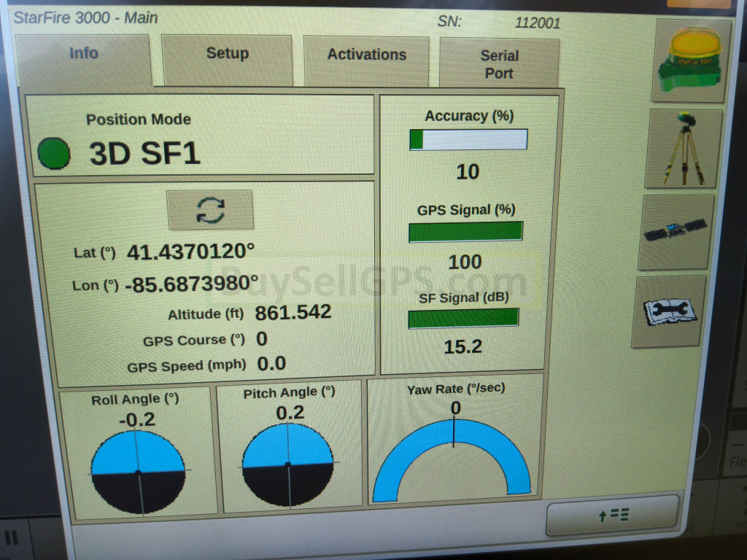Open the diagnostics wrench book button
Image resolution: width=747 pixels, height=560 pixels.
668,311
